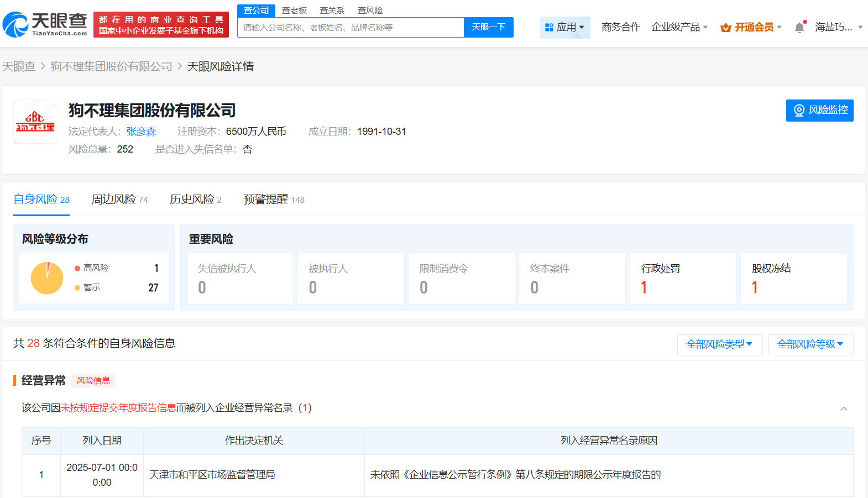This screenshot has width=868, height=498.
Task: Click the 风险监控 button
Action: 819,110
